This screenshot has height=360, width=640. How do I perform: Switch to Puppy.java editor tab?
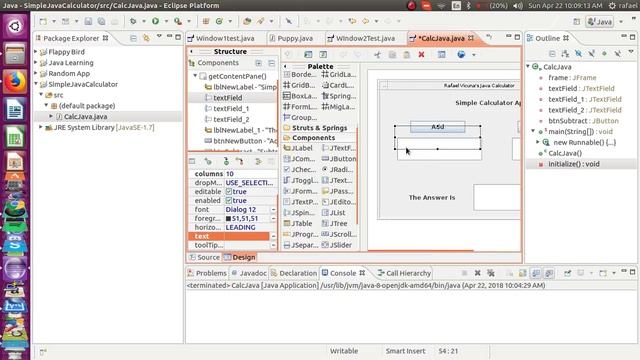[291, 38]
